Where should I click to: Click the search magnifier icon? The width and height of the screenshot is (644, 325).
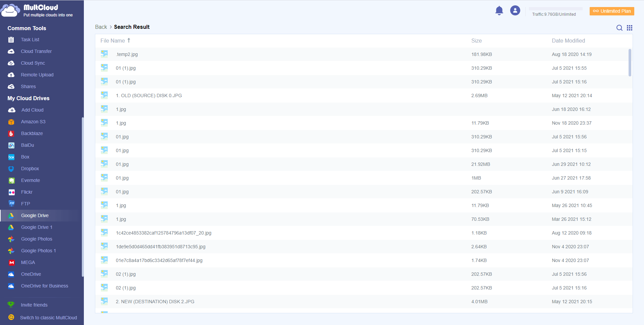click(620, 28)
